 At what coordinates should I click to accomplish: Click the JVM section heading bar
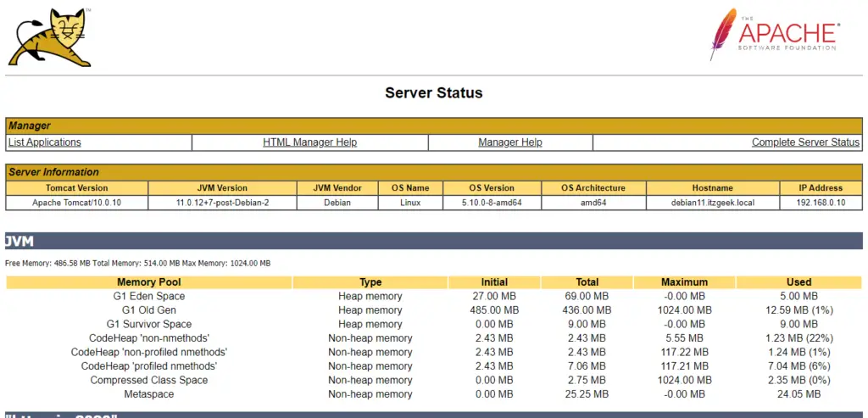434,242
